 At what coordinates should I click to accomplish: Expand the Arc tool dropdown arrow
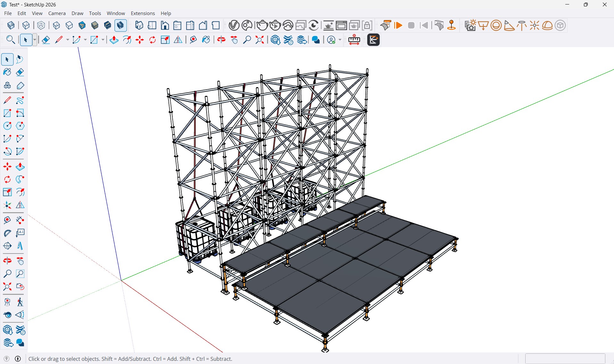pyautogui.click(x=85, y=40)
